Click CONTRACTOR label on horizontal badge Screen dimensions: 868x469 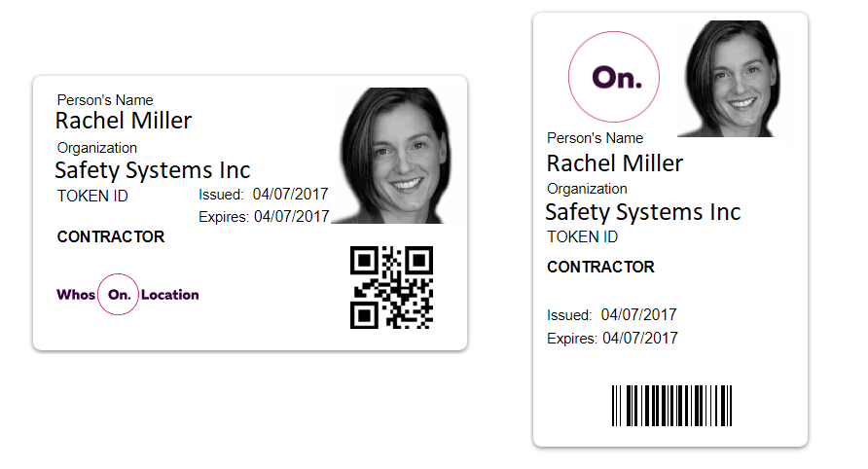[111, 237]
